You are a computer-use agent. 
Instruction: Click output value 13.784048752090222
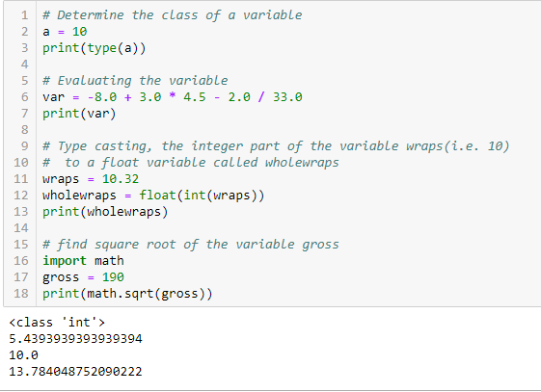pyautogui.click(x=75, y=372)
